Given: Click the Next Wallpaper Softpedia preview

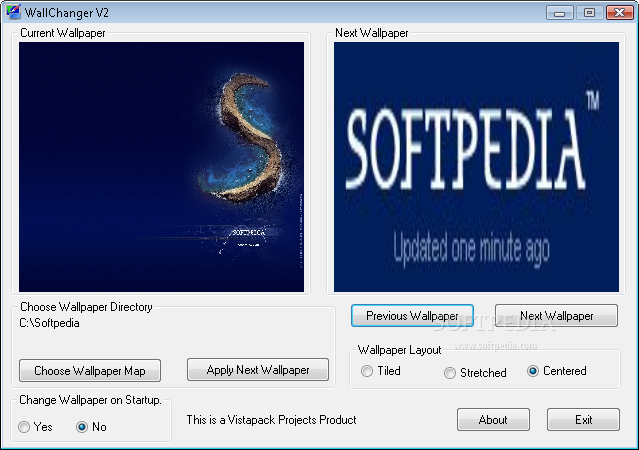Looking at the screenshot, I should (x=476, y=167).
